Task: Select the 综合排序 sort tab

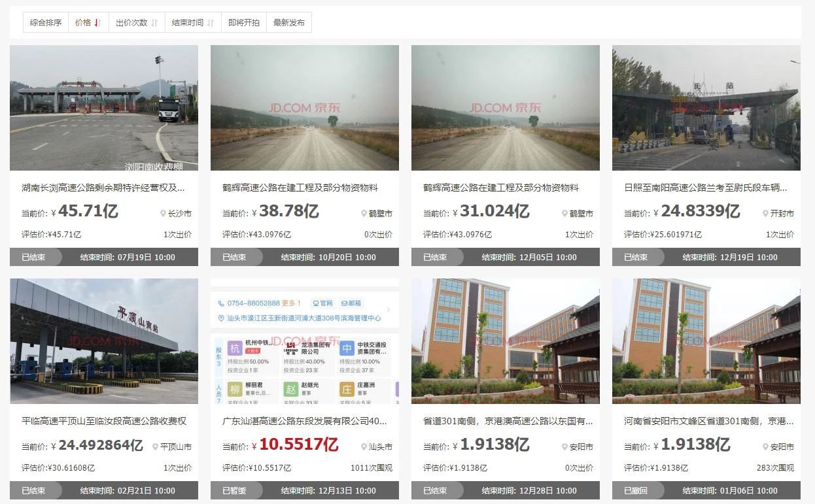Action: click(x=46, y=23)
